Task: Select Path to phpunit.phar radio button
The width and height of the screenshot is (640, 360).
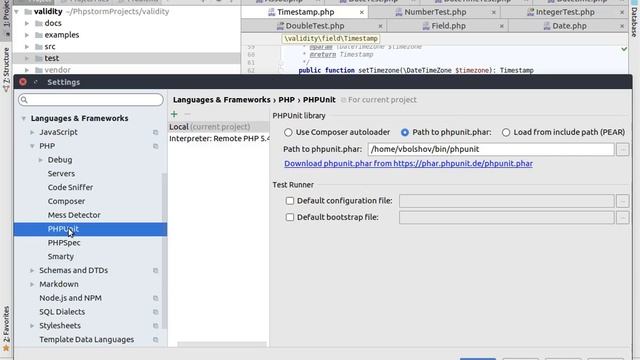Action: [404, 132]
